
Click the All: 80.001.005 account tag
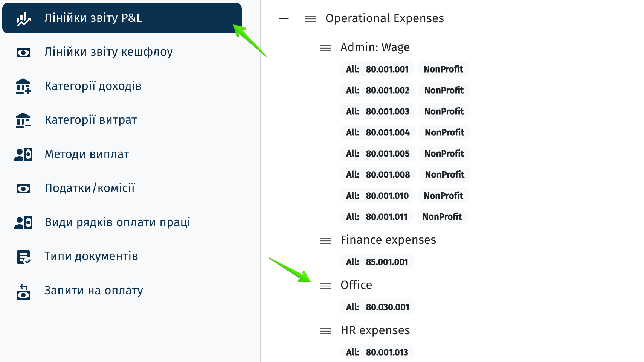[x=378, y=154]
